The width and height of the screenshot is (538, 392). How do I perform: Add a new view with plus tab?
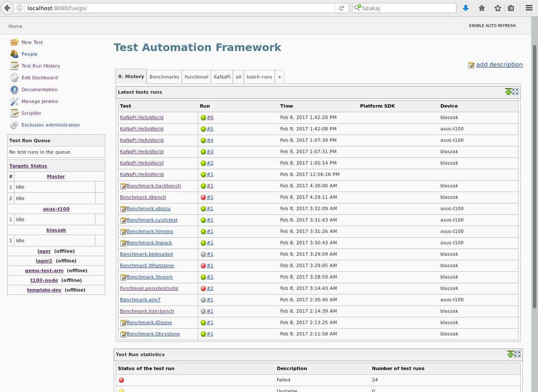coord(280,77)
